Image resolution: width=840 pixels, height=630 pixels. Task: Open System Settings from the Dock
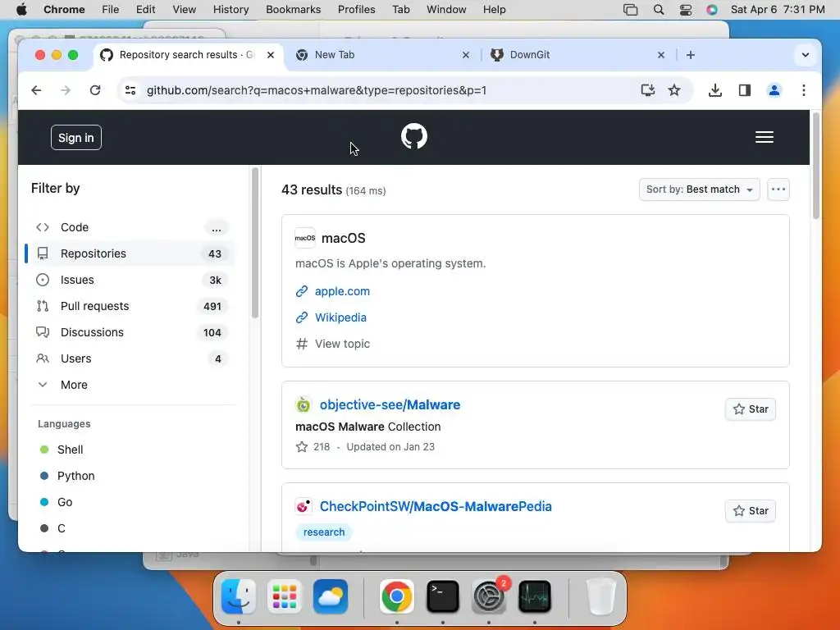point(488,596)
